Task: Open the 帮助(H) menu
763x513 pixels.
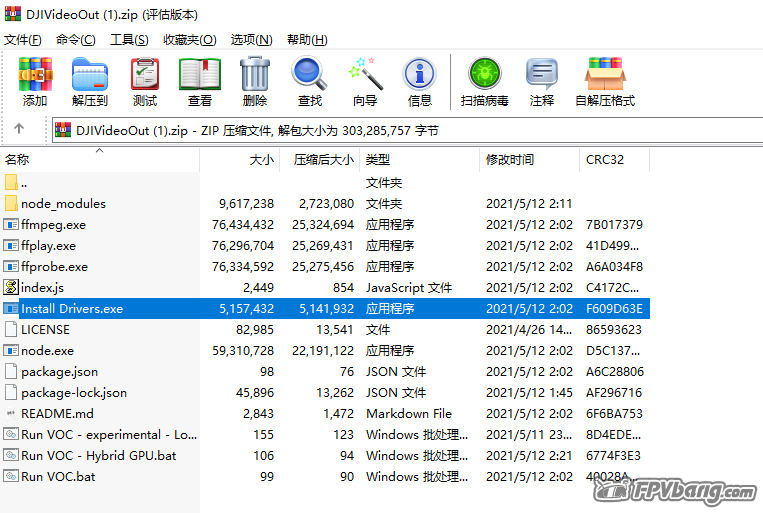Action: click(307, 39)
